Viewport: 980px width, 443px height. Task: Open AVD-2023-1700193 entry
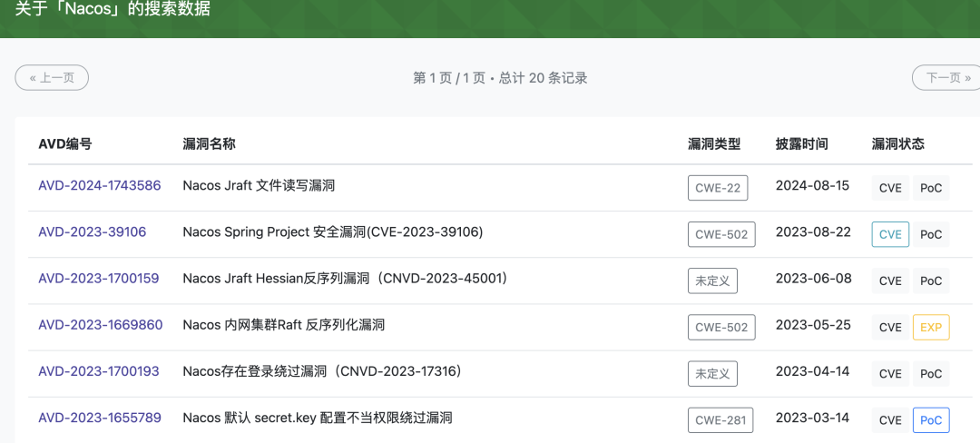point(99,371)
